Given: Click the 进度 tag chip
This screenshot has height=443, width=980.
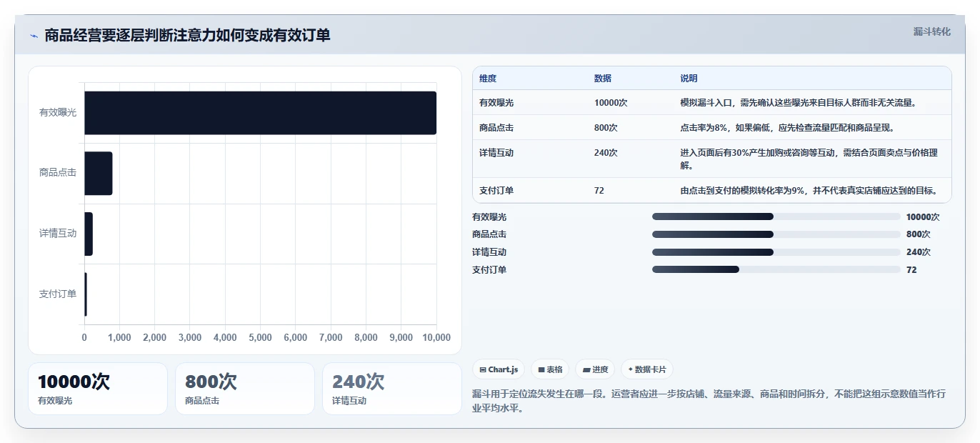Looking at the screenshot, I should tap(595, 369).
